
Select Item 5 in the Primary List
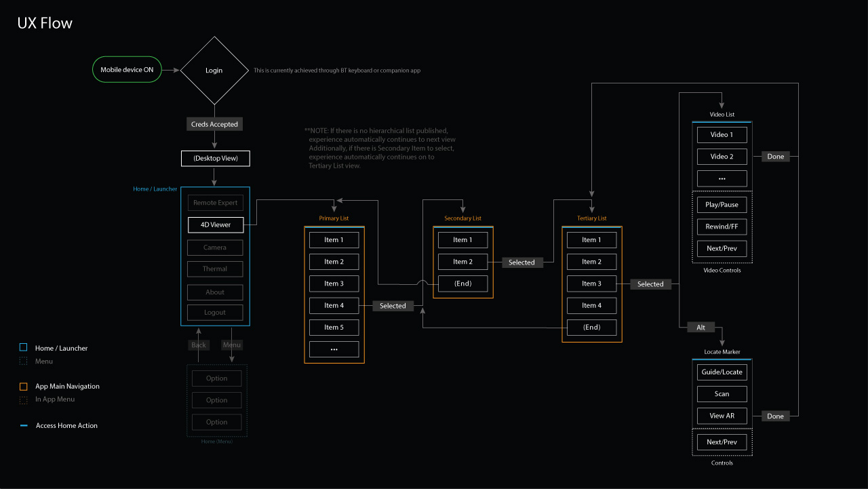click(x=334, y=327)
